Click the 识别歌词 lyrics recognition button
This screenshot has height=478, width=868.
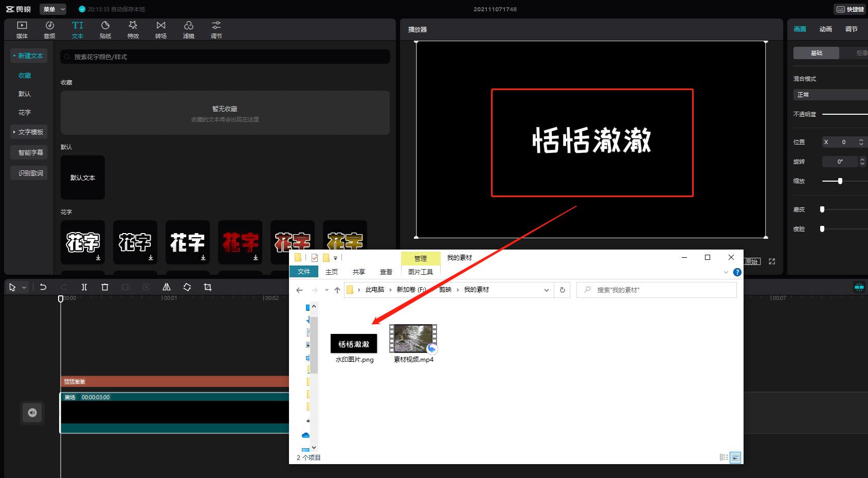point(29,172)
